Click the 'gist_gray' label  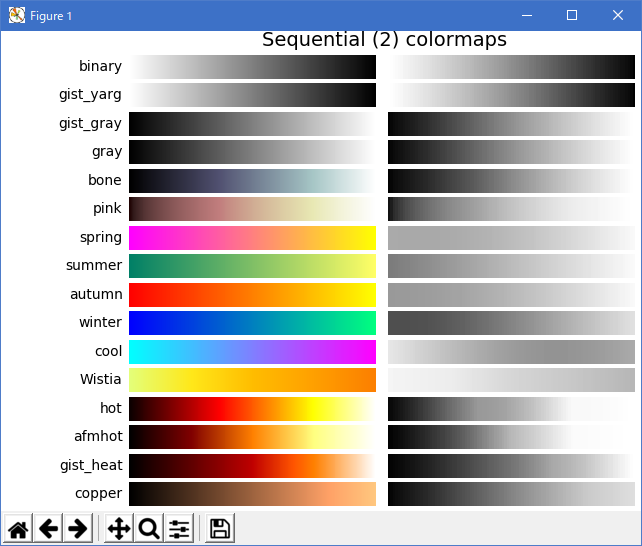click(90, 124)
